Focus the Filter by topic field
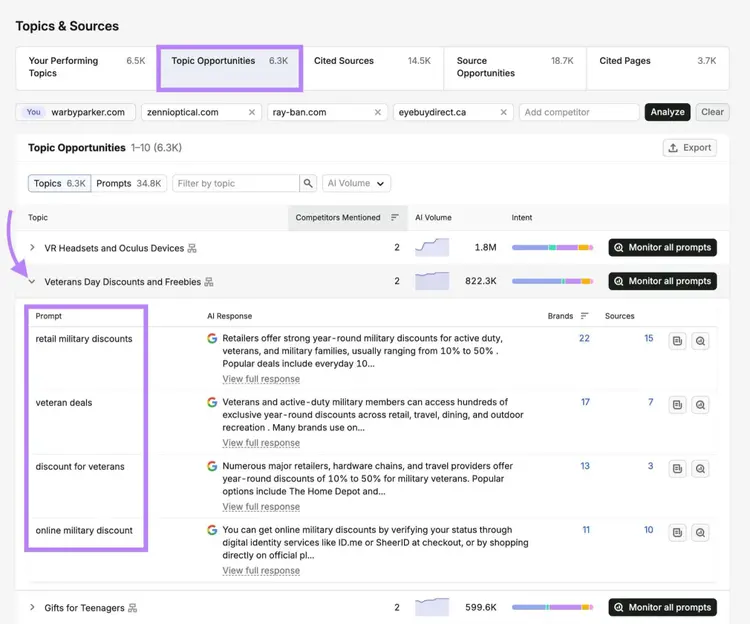The image size is (750, 624). pyautogui.click(x=236, y=184)
